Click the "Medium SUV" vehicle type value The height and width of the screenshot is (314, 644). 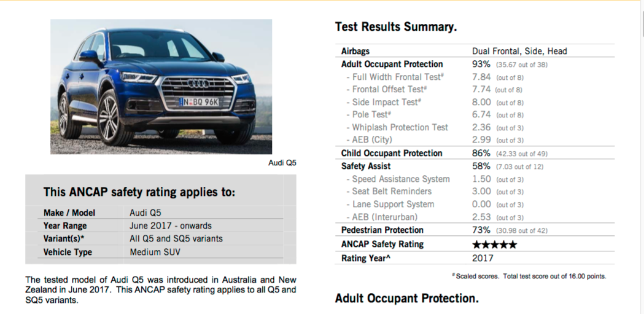tap(153, 252)
